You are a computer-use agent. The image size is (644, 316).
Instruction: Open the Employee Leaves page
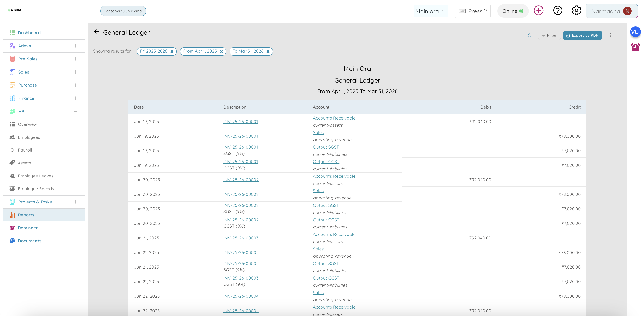point(35,176)
